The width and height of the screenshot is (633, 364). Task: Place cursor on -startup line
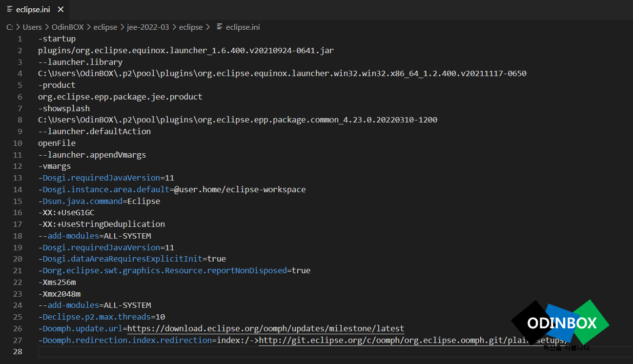point(57,39)
